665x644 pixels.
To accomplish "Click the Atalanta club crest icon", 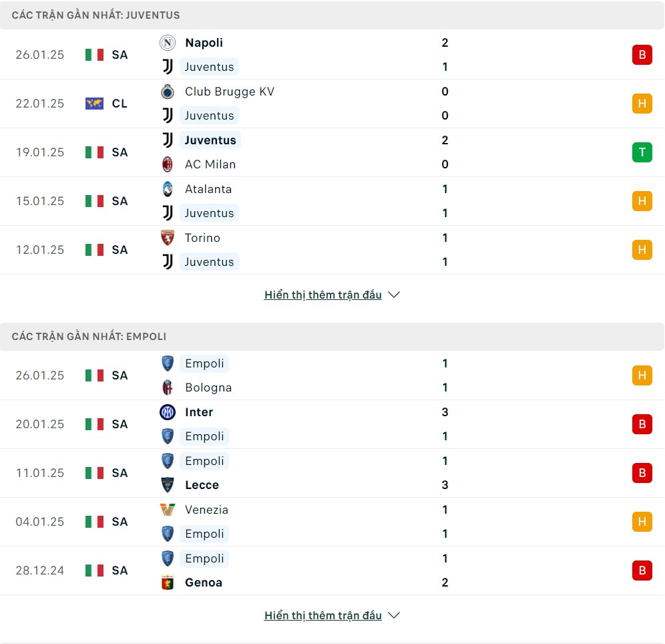I will tap(168, 189).
